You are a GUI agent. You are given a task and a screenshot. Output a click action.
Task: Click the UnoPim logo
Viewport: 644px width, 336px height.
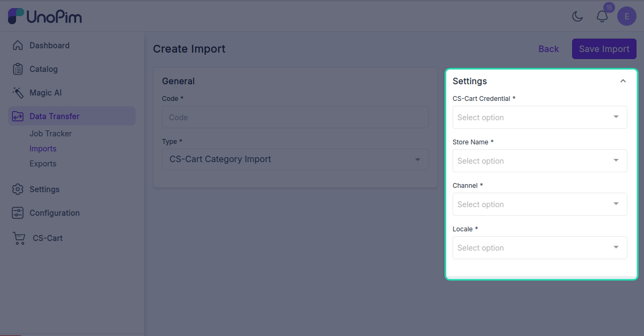point(45,16)
